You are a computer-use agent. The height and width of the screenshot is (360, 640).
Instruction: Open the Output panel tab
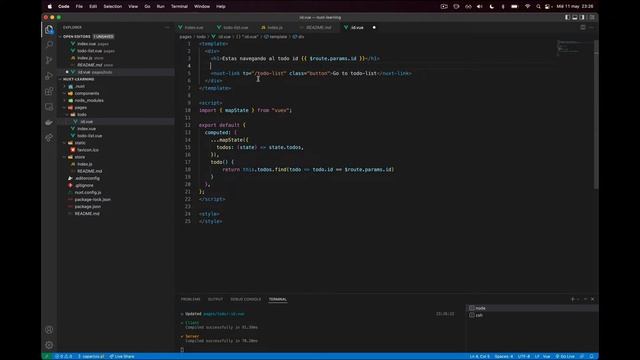[215, 299]
